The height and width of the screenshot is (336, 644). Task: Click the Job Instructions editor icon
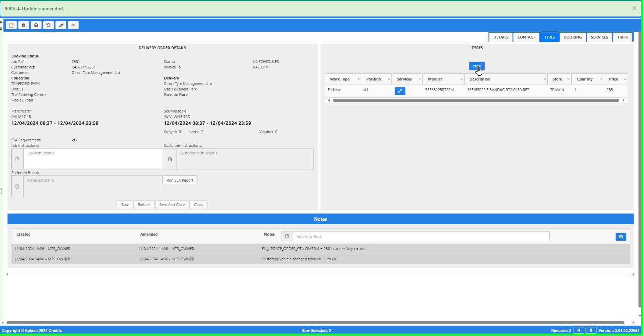pos(17,159)
